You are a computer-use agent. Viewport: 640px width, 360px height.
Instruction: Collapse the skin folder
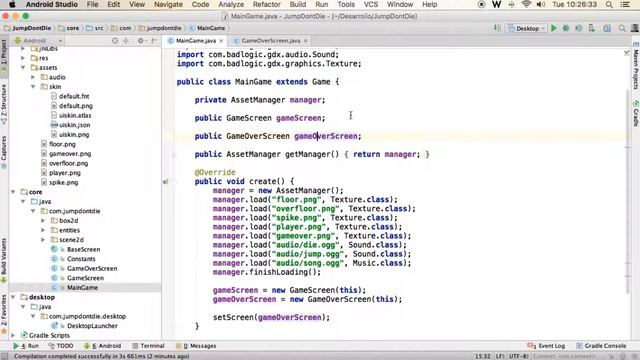[33, 87]
